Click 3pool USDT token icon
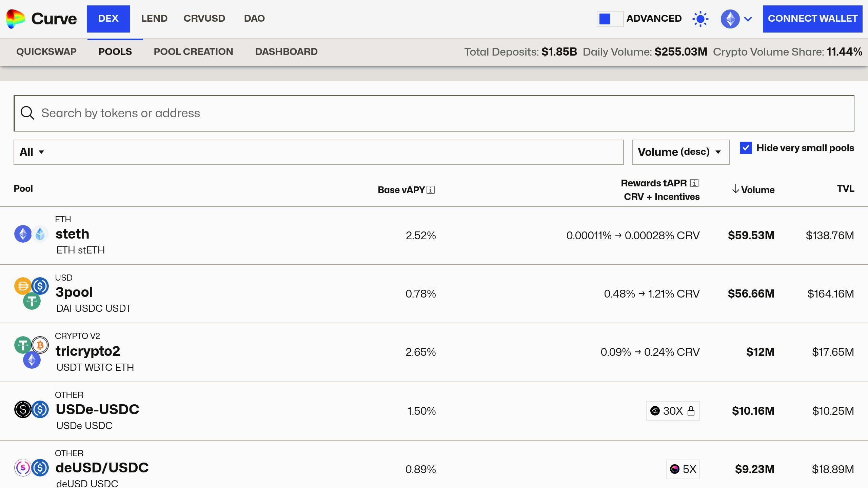This screenshot has width=868, height=488. tap(32, 301)
